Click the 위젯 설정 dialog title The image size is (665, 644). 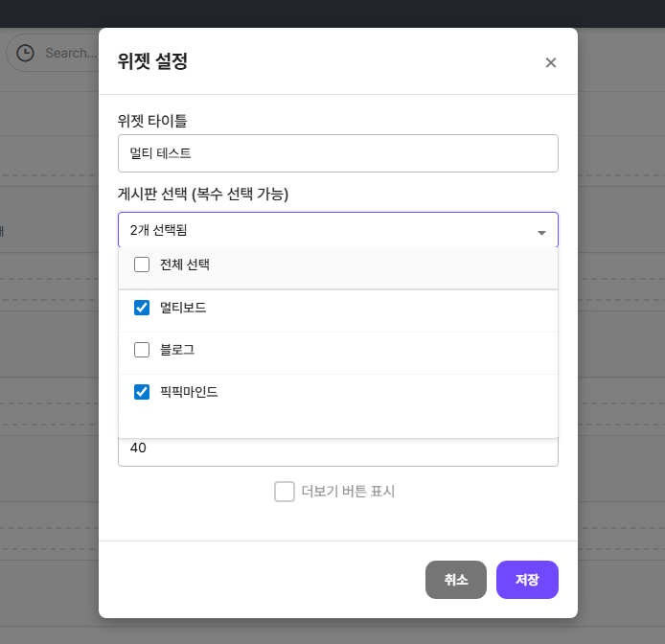tap(152, 62)
